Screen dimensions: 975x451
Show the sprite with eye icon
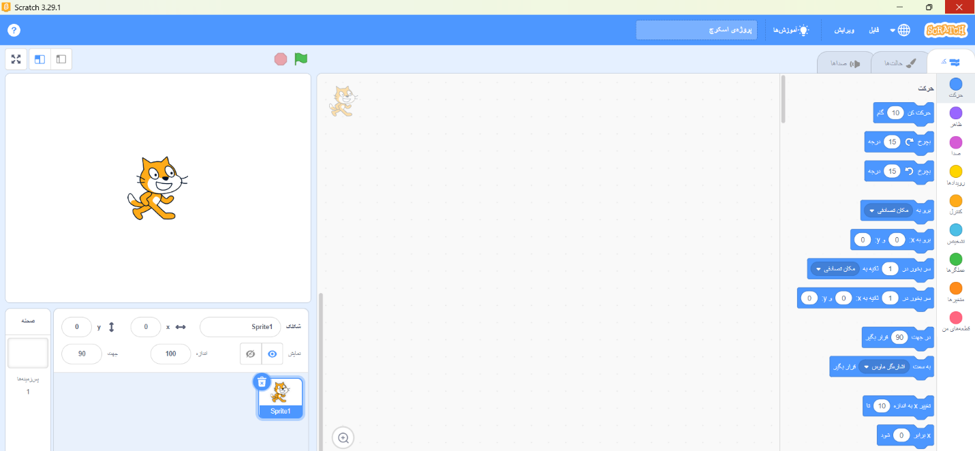pos(272,353)
